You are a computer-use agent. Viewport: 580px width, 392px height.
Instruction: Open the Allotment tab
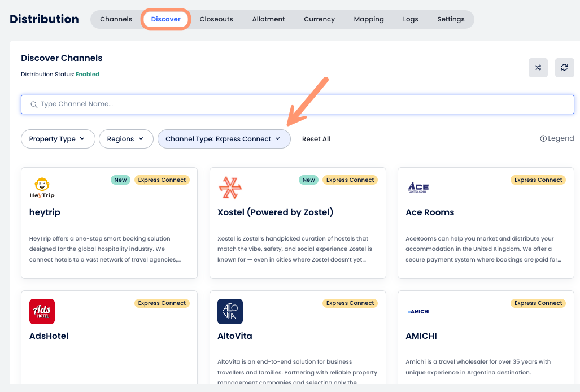pos(269,19)
